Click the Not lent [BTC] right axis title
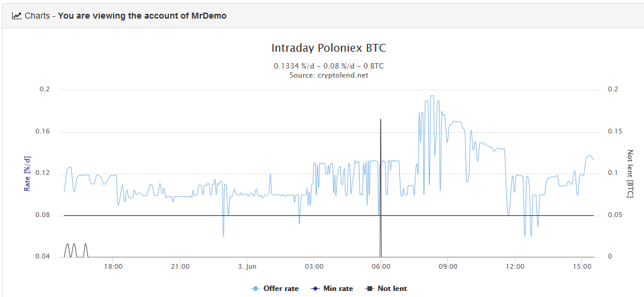644x297 pixels. pos(630,173)
